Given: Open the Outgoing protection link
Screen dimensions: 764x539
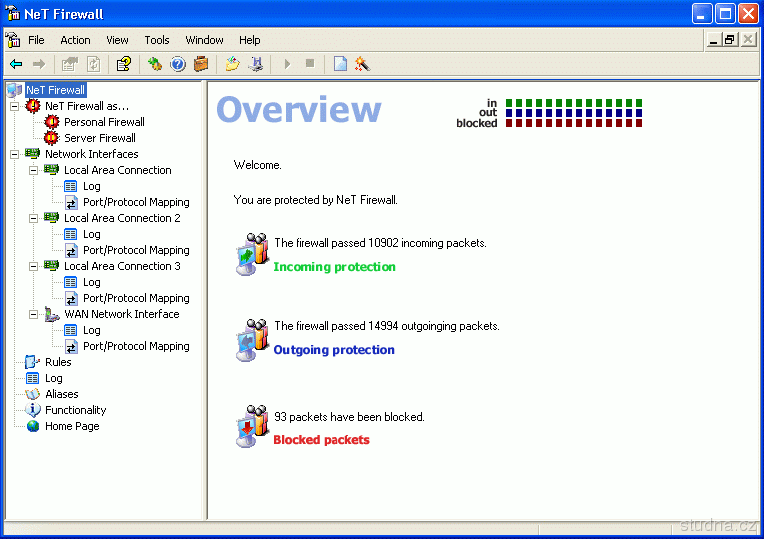Looking at the screenshot, I should (334, 349).
